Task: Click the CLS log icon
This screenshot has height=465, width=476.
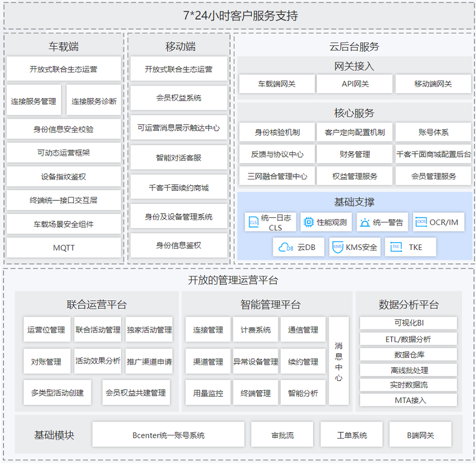Action: tap(254, 222)
